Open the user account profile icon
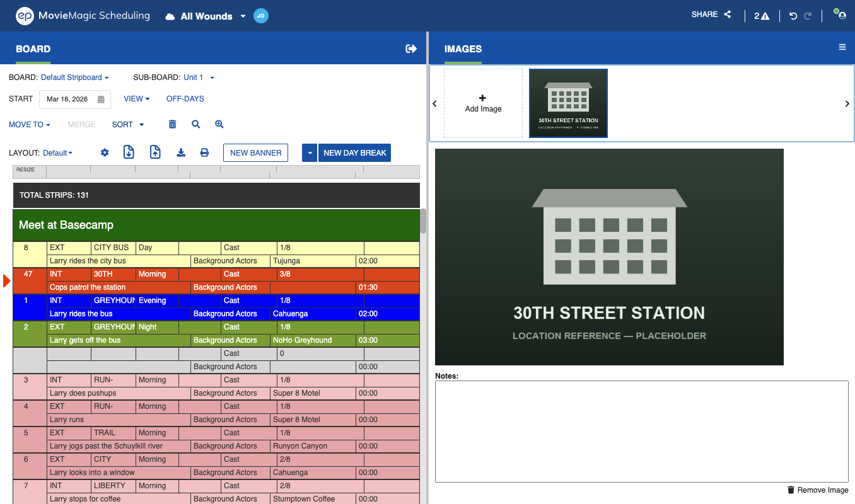The image size is (855, 504). [840, 14]
